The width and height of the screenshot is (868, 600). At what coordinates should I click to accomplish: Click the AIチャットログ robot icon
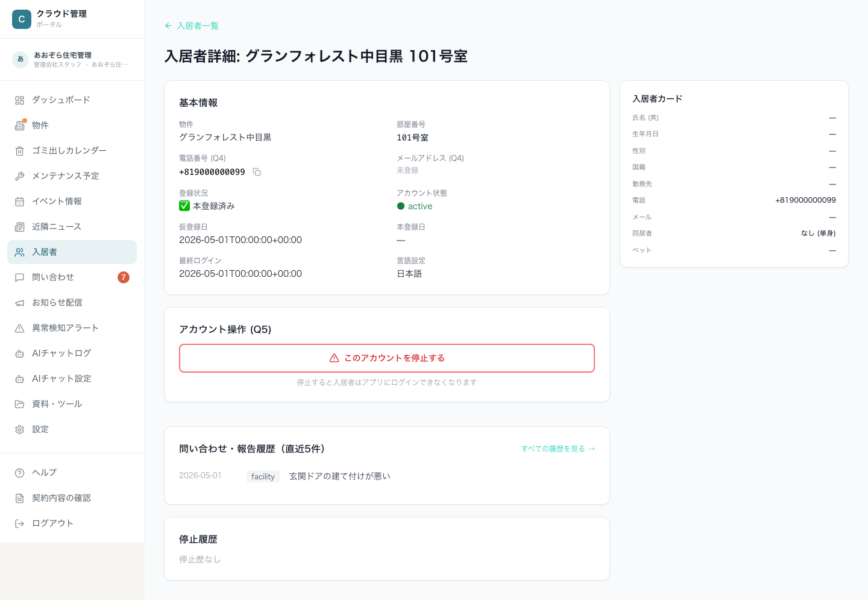pyautogui.click(x=20, y=353)
